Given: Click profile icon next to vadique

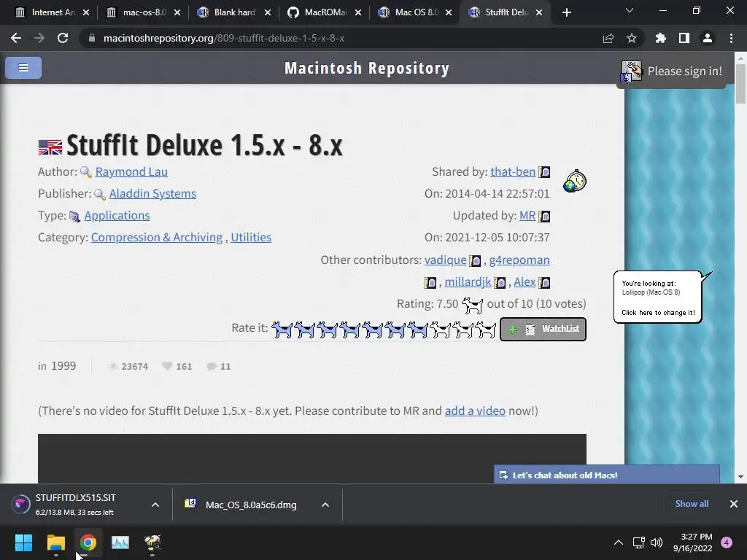Looking at the screenshot, I should (x=475, y=260).
